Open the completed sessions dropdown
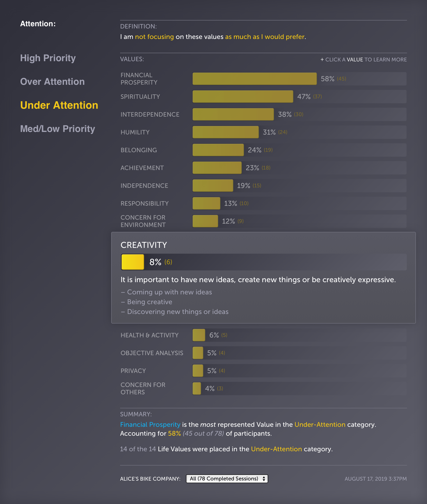The width and height of the screenshot is (427, 504). 227,479
